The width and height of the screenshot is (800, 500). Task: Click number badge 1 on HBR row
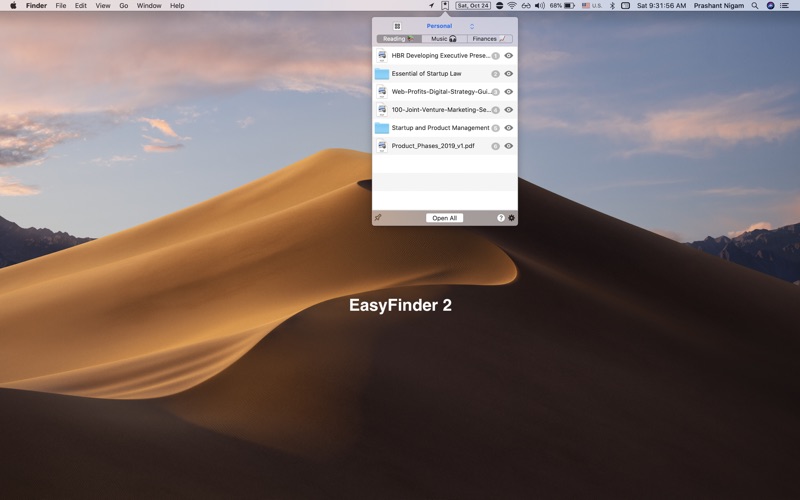point(495,56)
